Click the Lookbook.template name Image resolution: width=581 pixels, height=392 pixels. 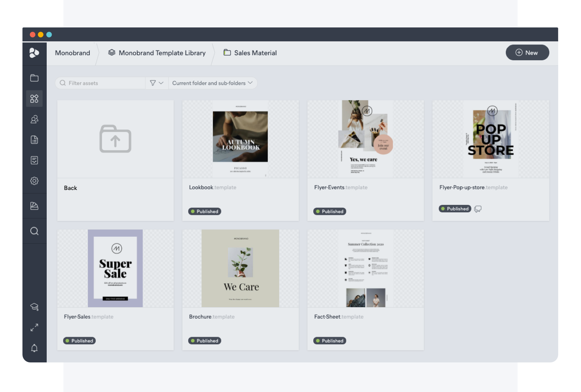(212, 187)
